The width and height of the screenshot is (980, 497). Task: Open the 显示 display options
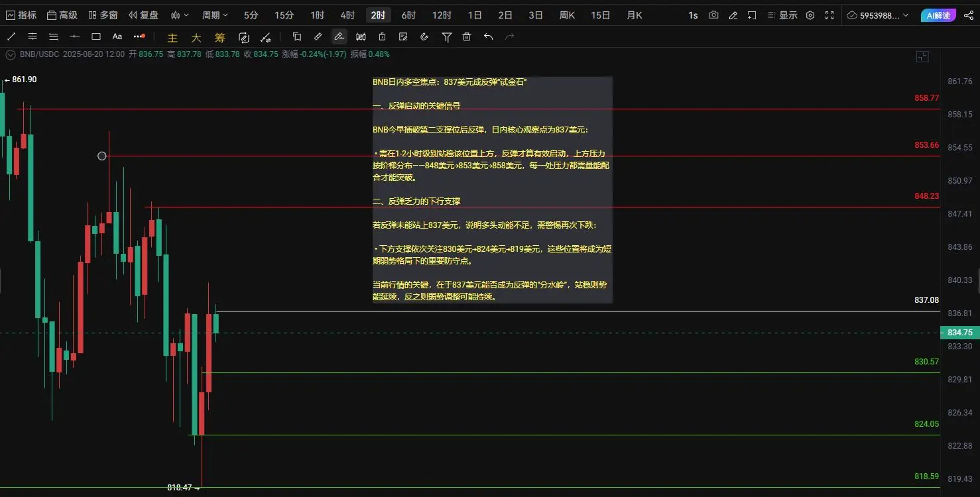coord(782,15)
